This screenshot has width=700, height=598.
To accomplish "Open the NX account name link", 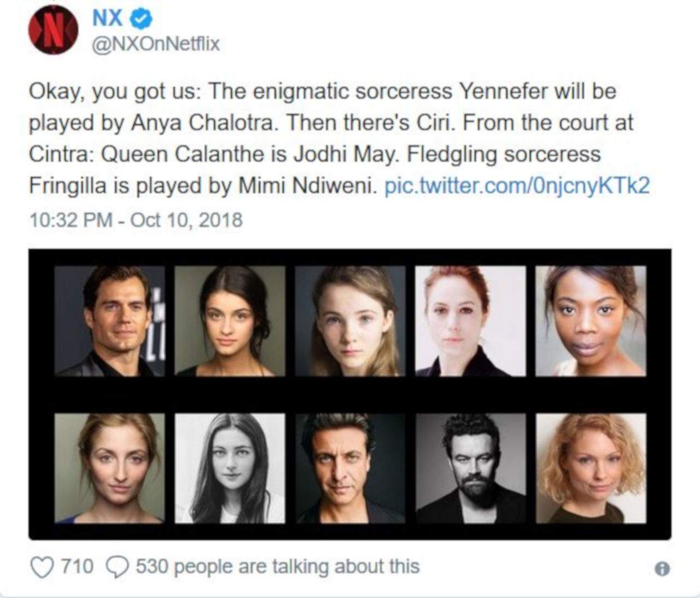I will (107, 19).
